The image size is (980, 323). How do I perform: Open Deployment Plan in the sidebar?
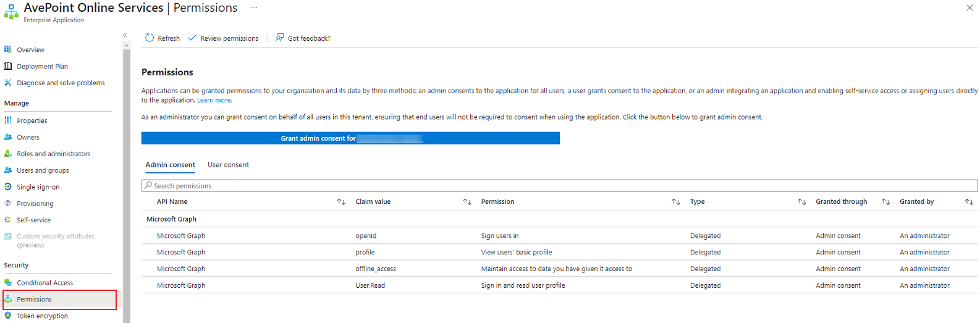pos(42,66)
